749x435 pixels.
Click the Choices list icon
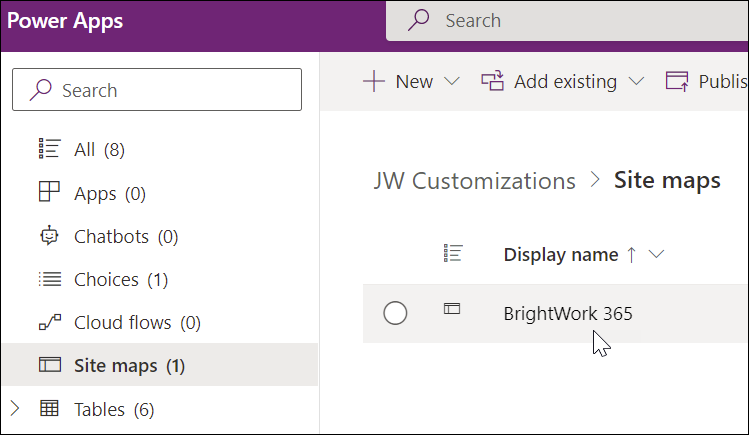[x=49, y=280]
